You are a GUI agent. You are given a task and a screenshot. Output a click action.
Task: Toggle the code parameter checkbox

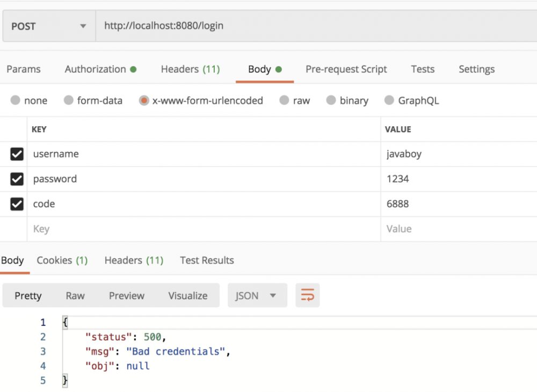coord(17,204)
